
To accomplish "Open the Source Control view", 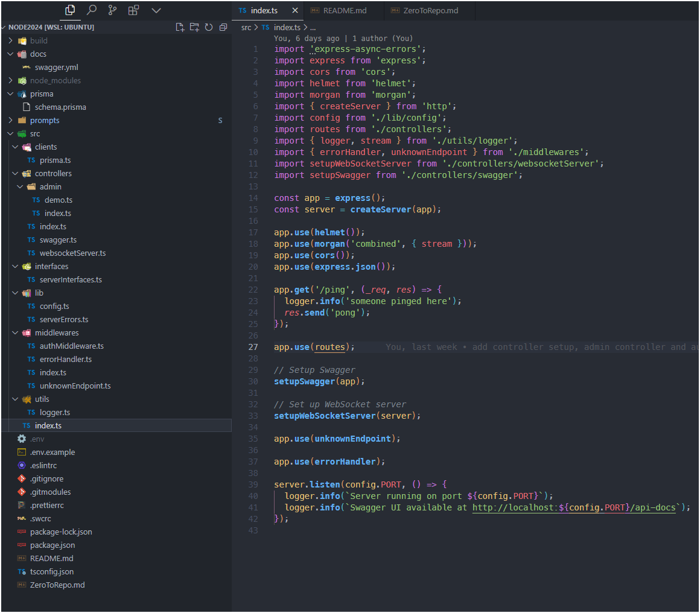I will (113, 10).
